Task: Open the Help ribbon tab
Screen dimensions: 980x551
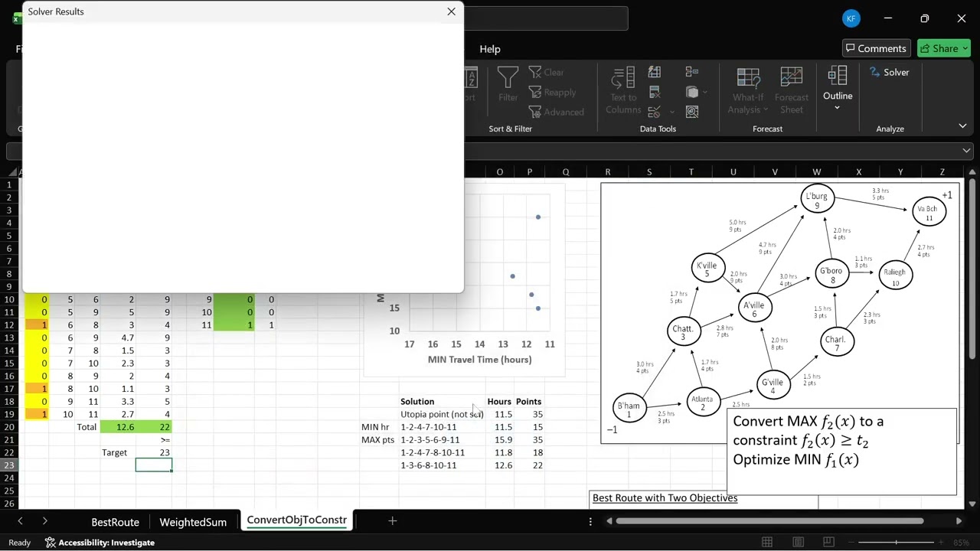Action: [490, 49]
